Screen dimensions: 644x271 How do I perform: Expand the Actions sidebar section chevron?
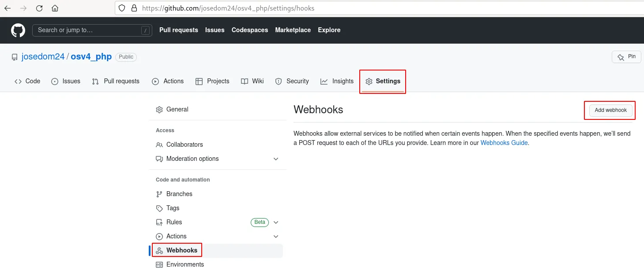coord(276,237)
